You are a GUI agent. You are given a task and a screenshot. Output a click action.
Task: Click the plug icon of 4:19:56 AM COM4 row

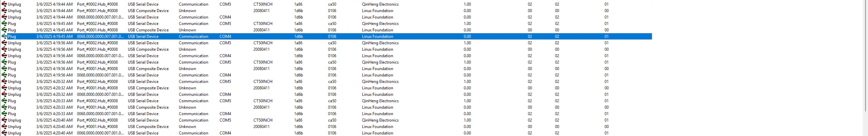4,75
